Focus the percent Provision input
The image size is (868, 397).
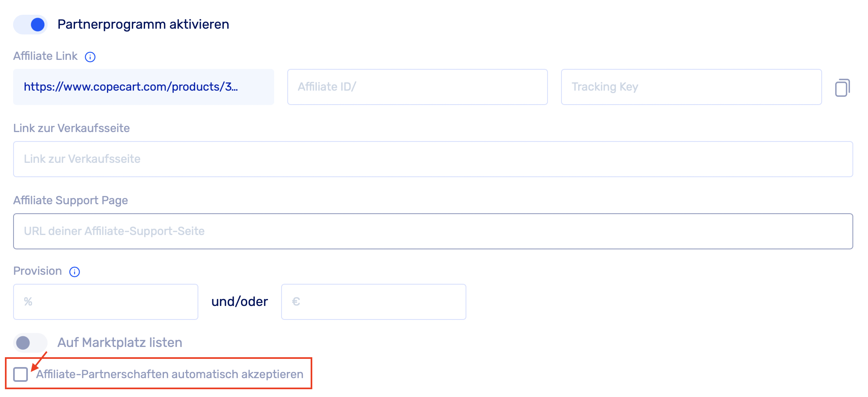[106, 302]
